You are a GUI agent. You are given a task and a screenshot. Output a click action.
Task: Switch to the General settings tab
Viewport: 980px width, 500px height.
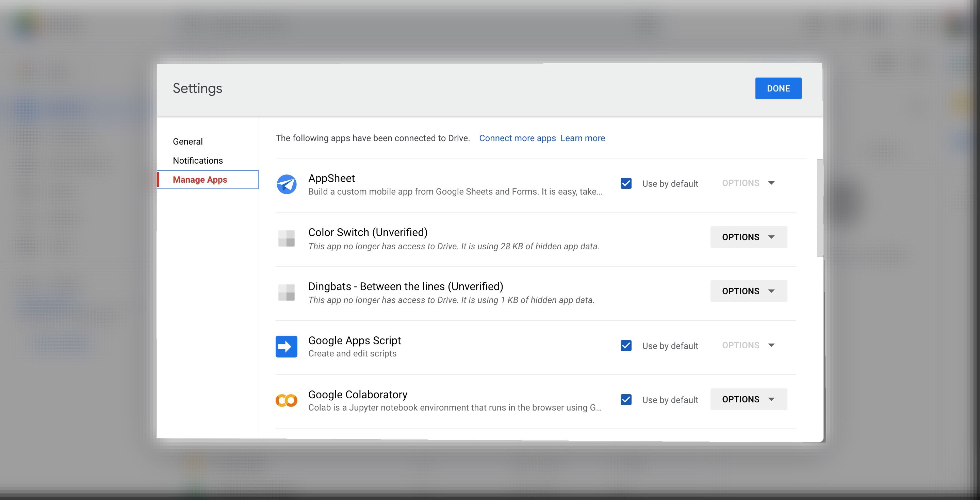tap(187, 141)
